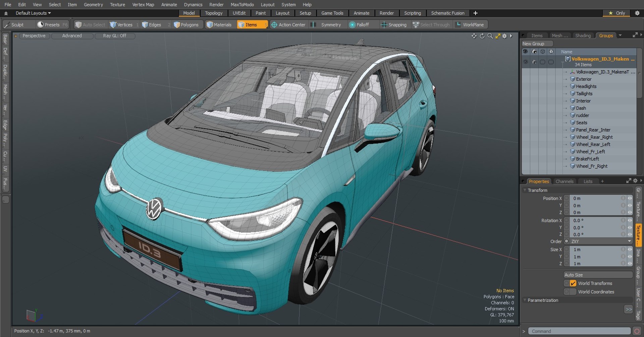Click the Size X slider arrows
The image size is (644, 337).
click(630, 249)
